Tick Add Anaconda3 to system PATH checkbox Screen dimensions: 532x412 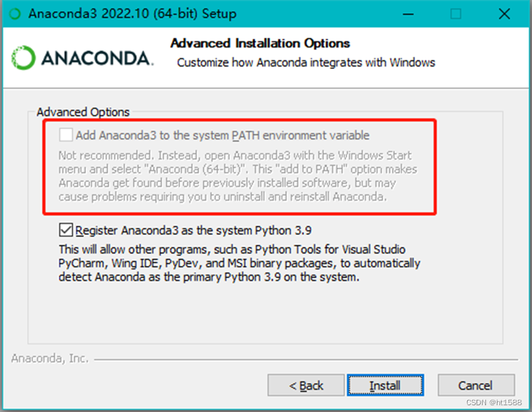pyautogui.click(x=66, y=135)
